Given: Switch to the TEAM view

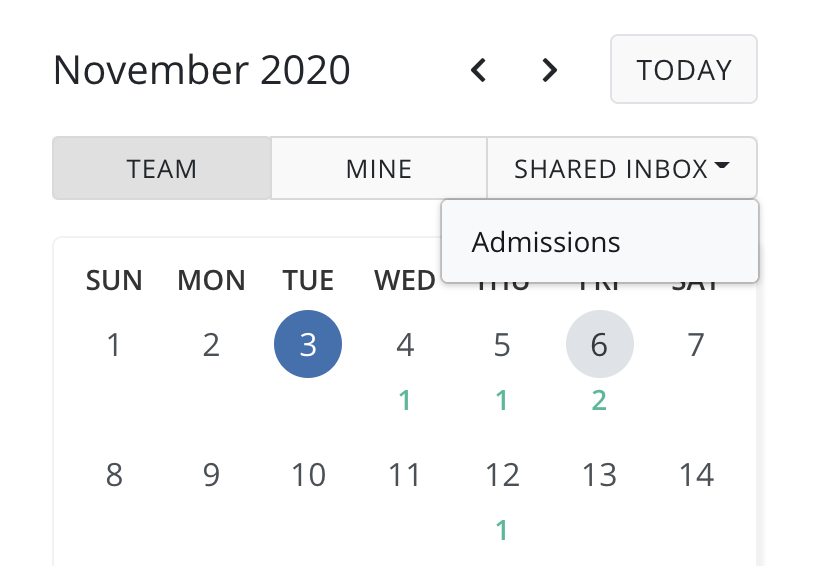Looking at the screenshot, I should tap(161, 169).
